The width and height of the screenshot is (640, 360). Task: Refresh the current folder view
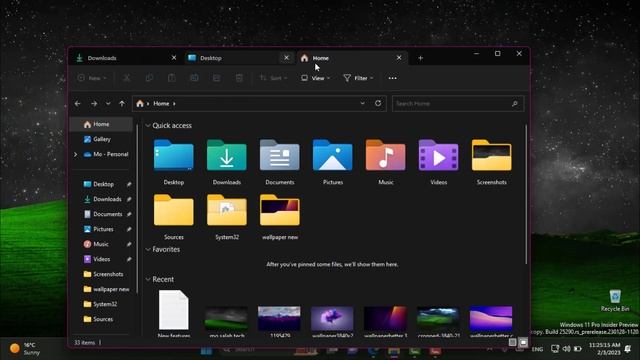pyautogui.click(x=378, y=103)
